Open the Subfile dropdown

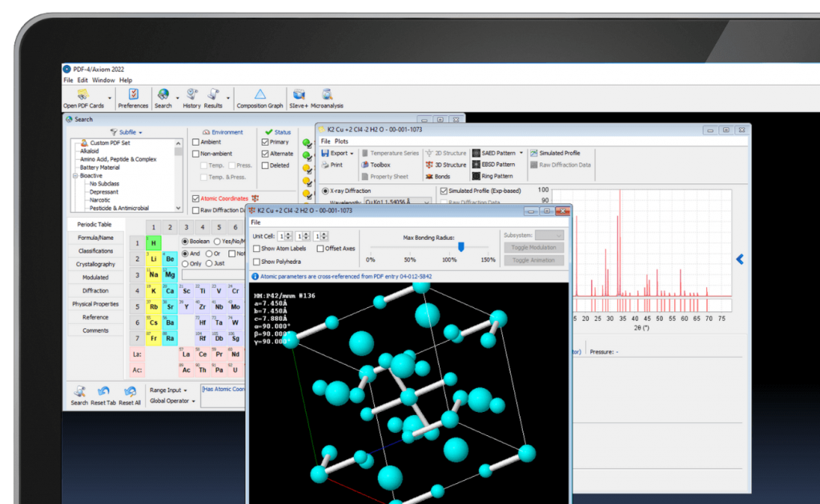[127, 132]
